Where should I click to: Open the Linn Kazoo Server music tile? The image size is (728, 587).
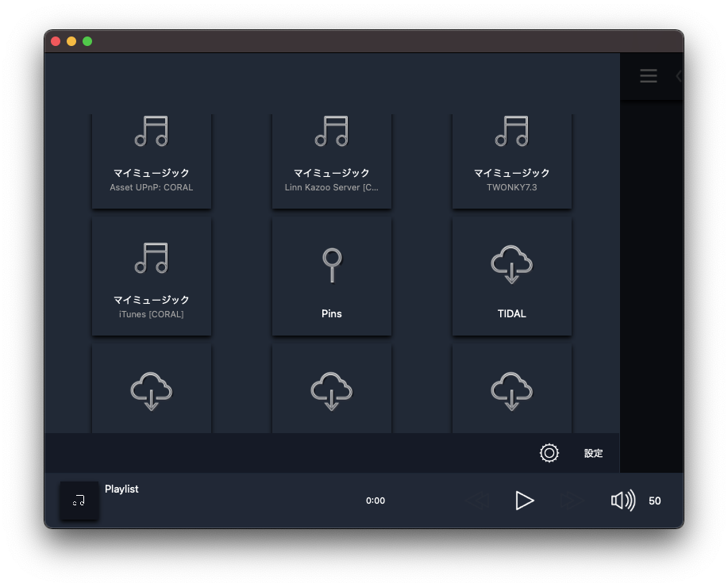point(332,161)
